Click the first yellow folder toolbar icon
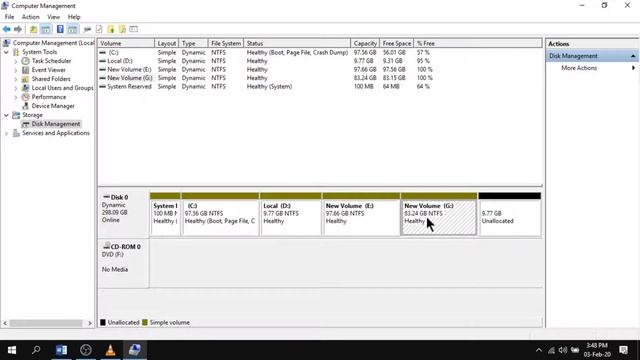 (111, 29)
